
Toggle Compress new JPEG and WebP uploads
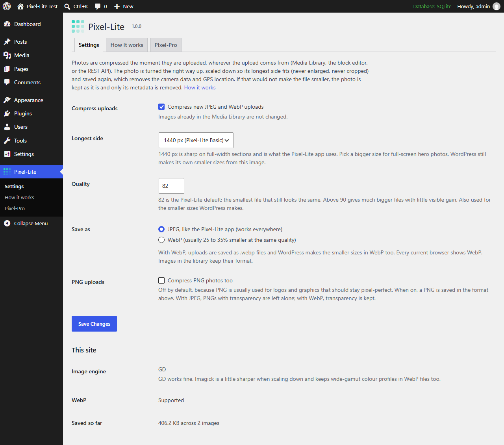(x=161, y=107)
